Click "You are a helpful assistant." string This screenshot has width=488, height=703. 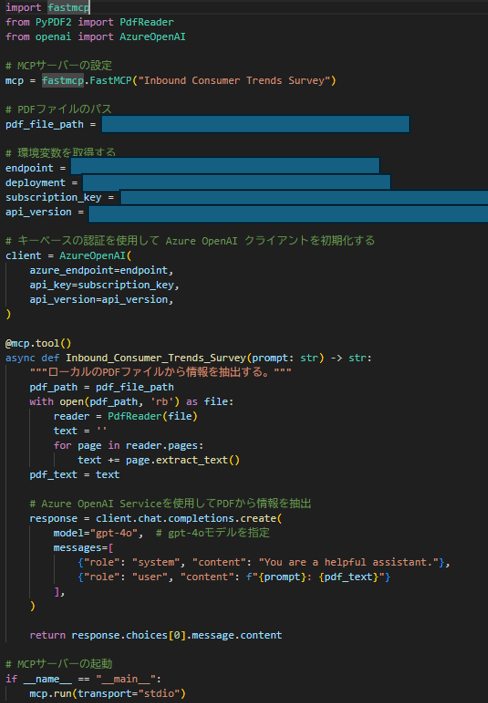[x=348, y=562]
